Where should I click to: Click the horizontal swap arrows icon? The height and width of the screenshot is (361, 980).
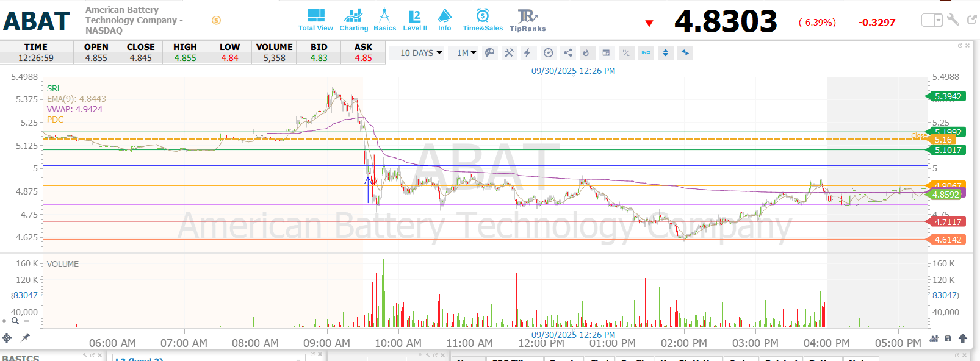coord(685,53)
